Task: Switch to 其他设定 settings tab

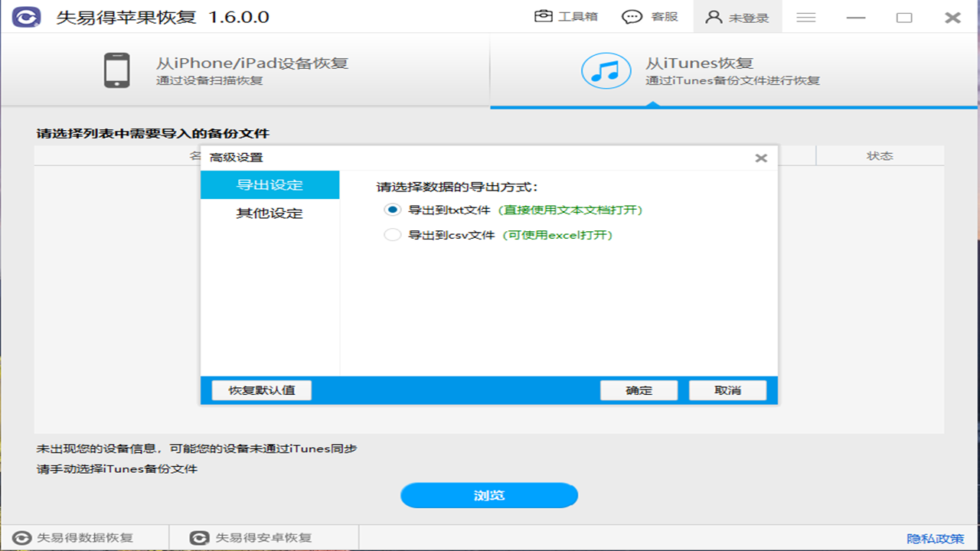Action: click(269, 214)
